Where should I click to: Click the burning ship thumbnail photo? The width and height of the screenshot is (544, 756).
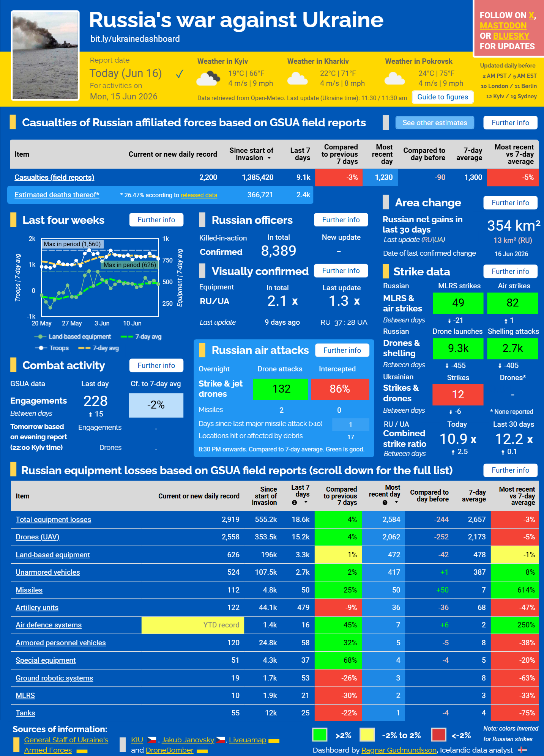[45, 55]
